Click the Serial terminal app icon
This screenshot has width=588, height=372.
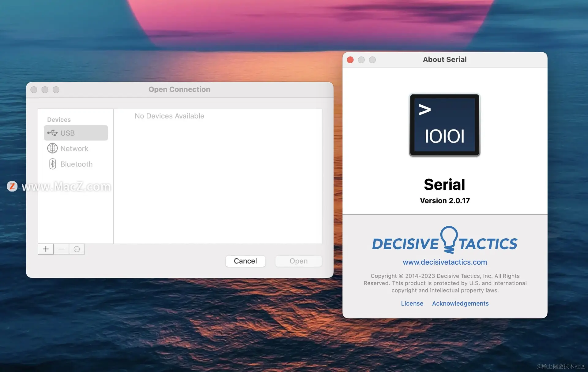[445, 125]
